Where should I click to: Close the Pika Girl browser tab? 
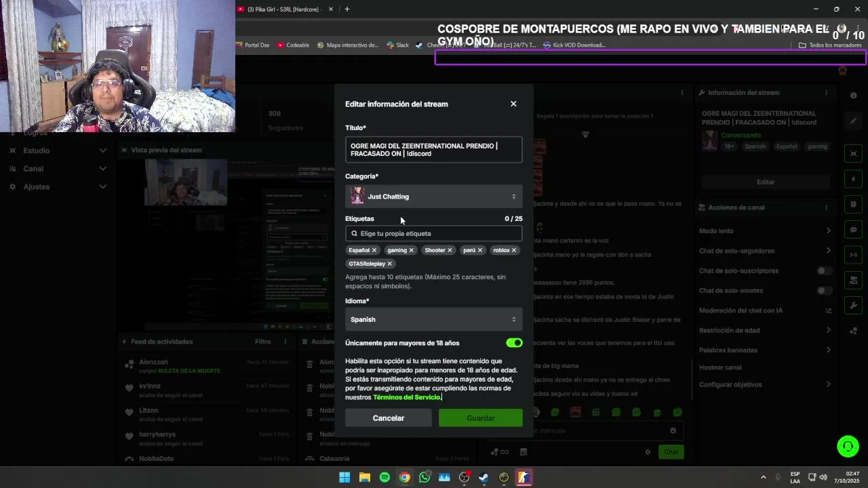click(x=331, y=9)
